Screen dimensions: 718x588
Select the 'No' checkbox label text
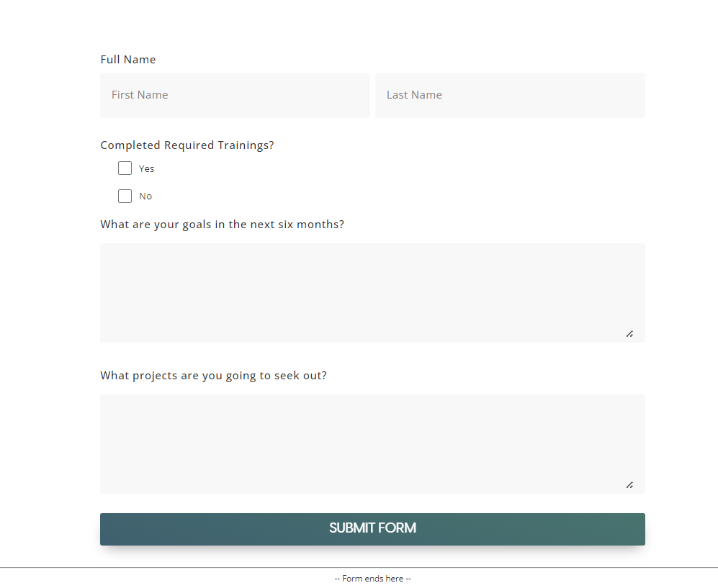145,196
